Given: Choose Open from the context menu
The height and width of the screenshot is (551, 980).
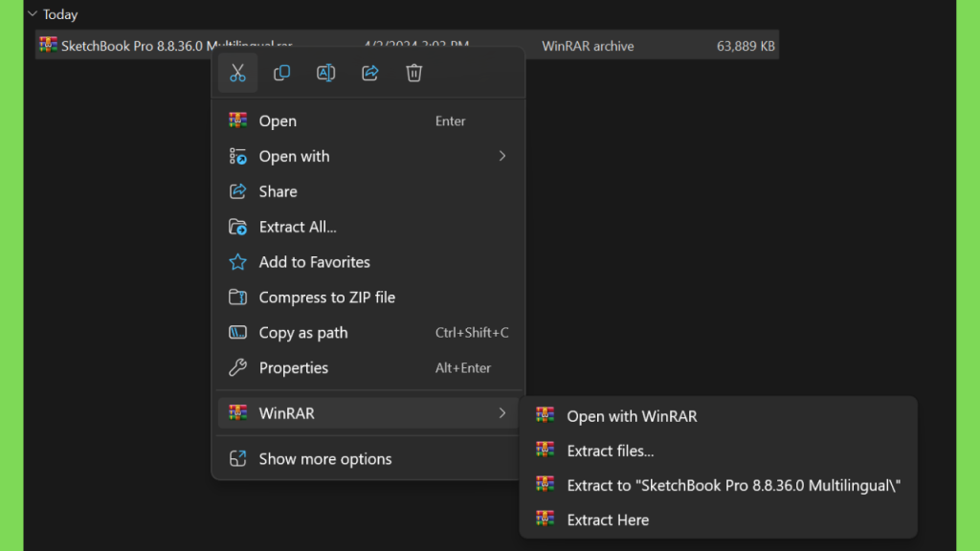Looking at the screenshot, I should pyautogui.click(x=368, y=121).
